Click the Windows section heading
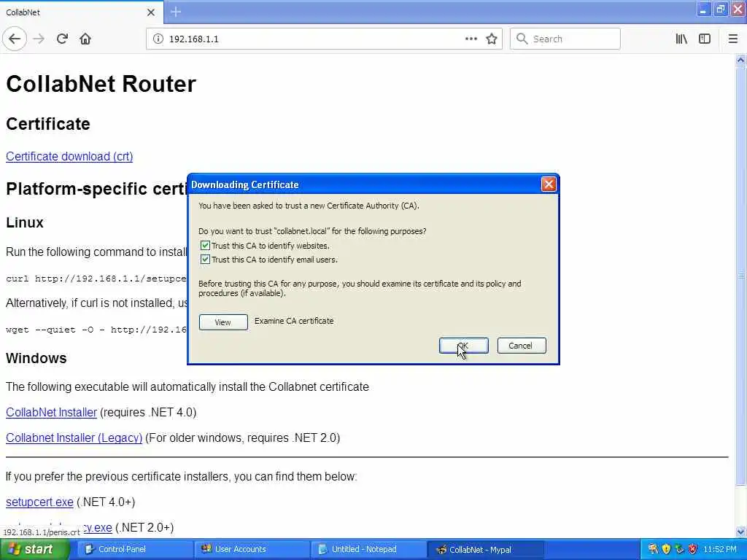Viewport: 747px width, 560px height. point(36,358)
